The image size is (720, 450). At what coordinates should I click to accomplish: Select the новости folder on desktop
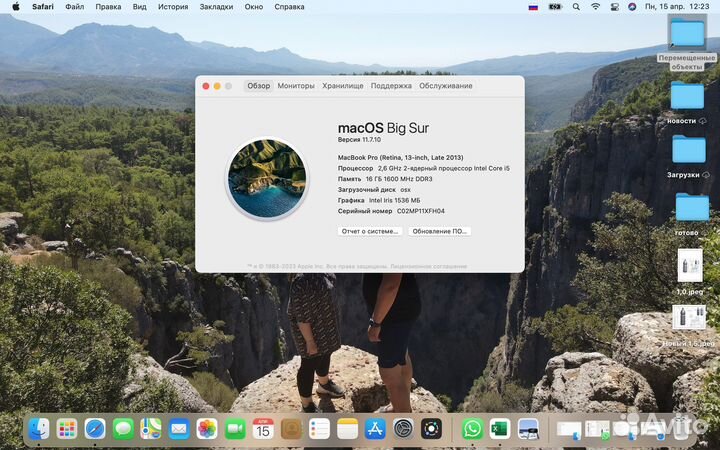(x=687, y=102)
